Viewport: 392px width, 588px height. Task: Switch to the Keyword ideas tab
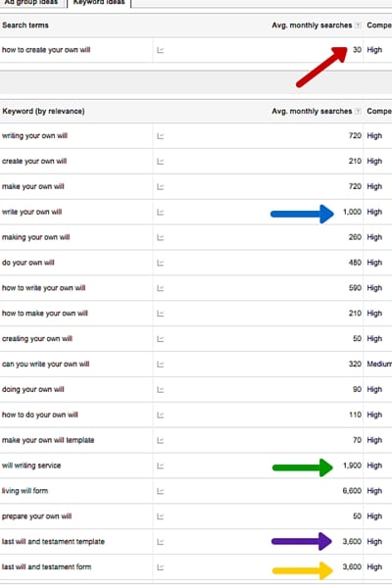99,3
